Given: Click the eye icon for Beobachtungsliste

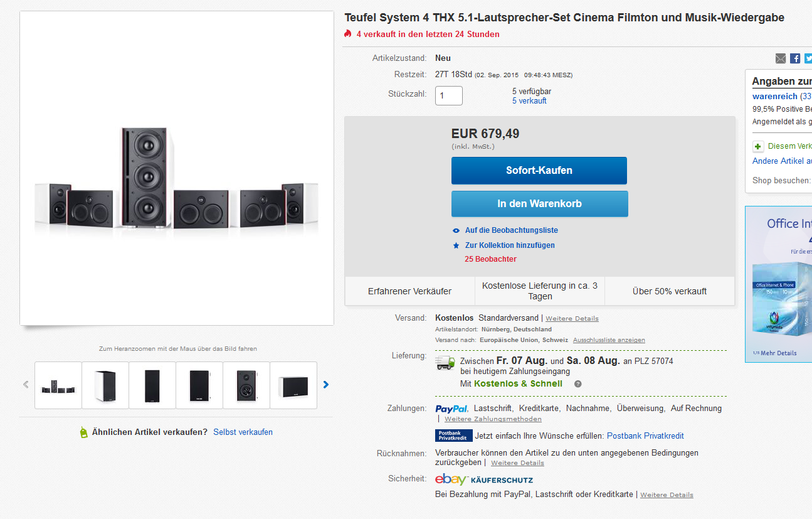Looking at the screenshot, I should point(456,230).
